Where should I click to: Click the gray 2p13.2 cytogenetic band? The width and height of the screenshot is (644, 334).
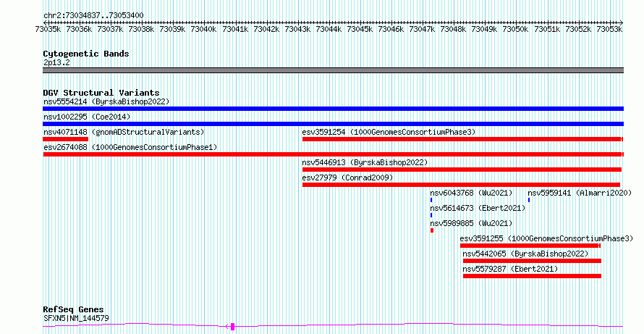(333, 70)
